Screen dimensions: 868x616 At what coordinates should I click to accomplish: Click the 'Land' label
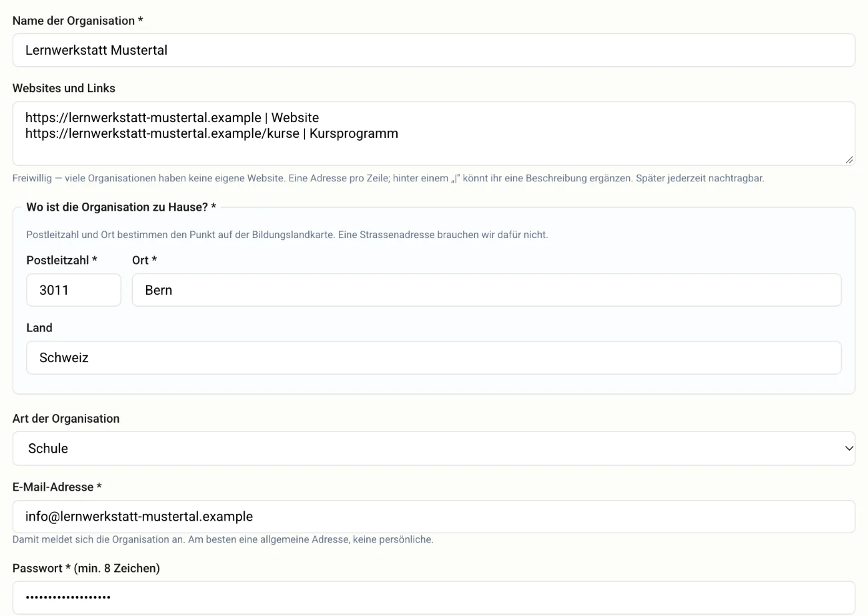(39, 327)
